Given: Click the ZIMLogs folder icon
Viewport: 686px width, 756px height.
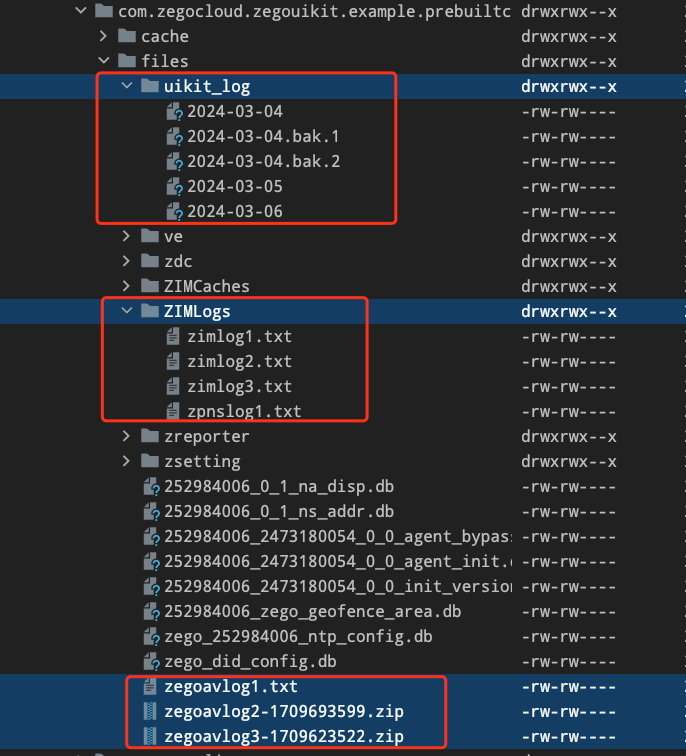Looking at the screenshot, I should tap(150, 311).
